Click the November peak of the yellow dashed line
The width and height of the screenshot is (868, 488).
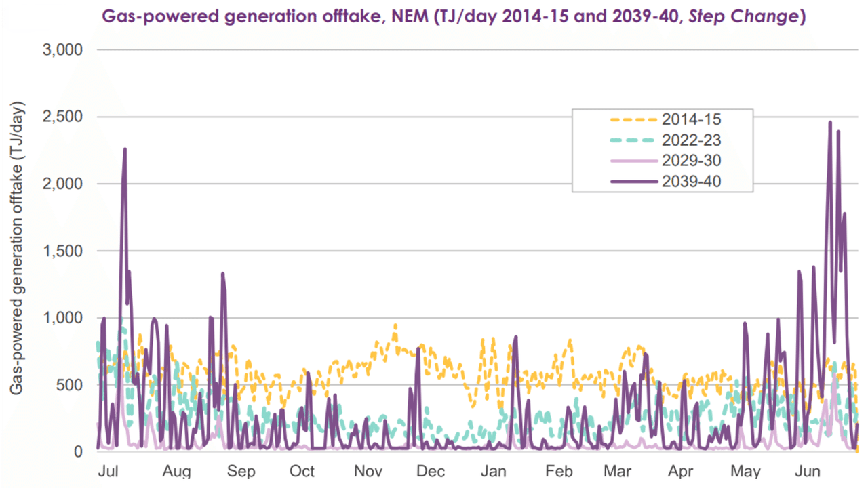pos(395,325)
